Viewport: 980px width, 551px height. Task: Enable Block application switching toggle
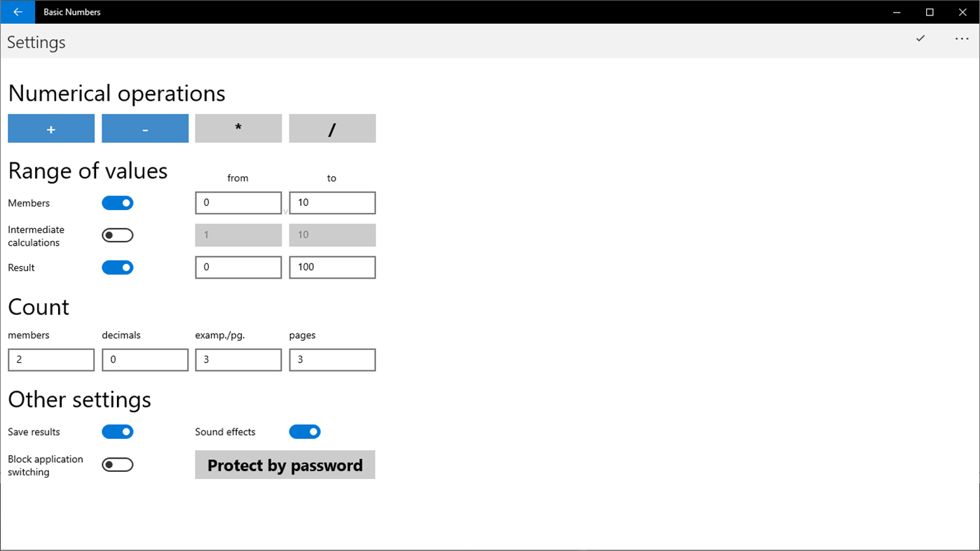click(118, 465)
